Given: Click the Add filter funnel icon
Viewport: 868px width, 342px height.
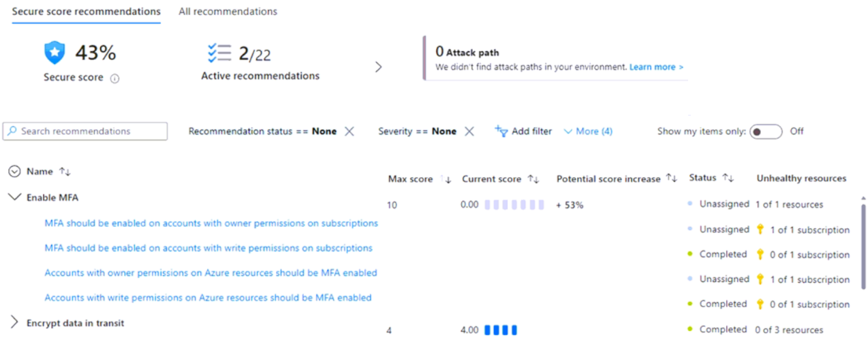Looking at the screenshot, I should coord(501,131).
